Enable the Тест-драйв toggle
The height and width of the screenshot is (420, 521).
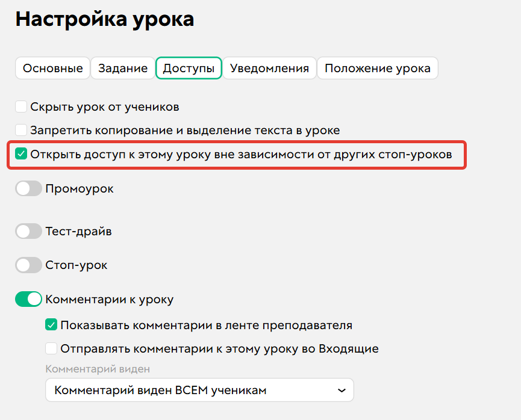[x=28, y=231]
